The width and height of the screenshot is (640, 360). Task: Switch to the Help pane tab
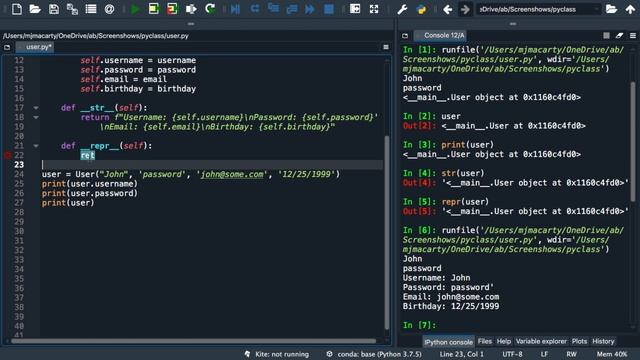coord(503,341)
